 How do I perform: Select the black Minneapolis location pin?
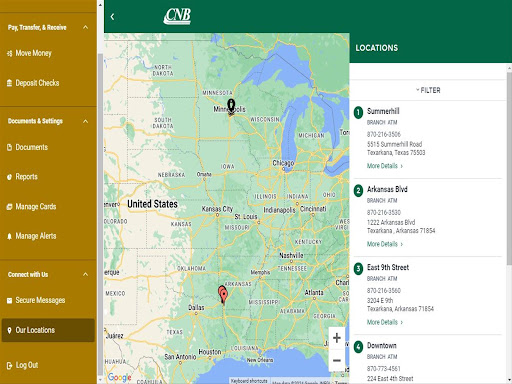(231, 107)
